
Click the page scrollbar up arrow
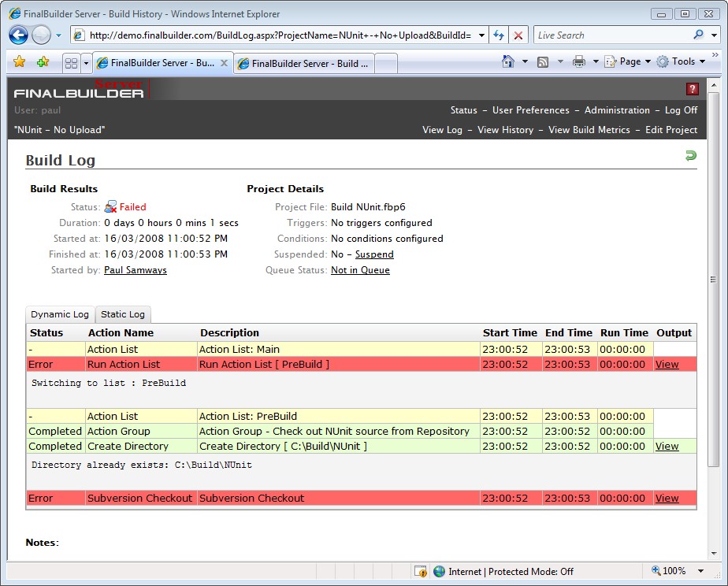(x=714, y=85)
